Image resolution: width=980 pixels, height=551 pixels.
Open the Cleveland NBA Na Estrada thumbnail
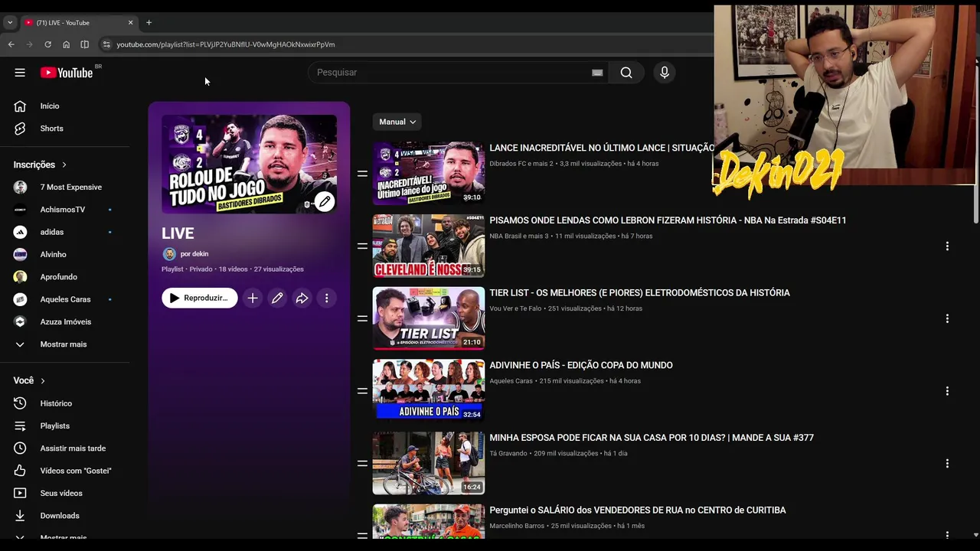(429, 246)
